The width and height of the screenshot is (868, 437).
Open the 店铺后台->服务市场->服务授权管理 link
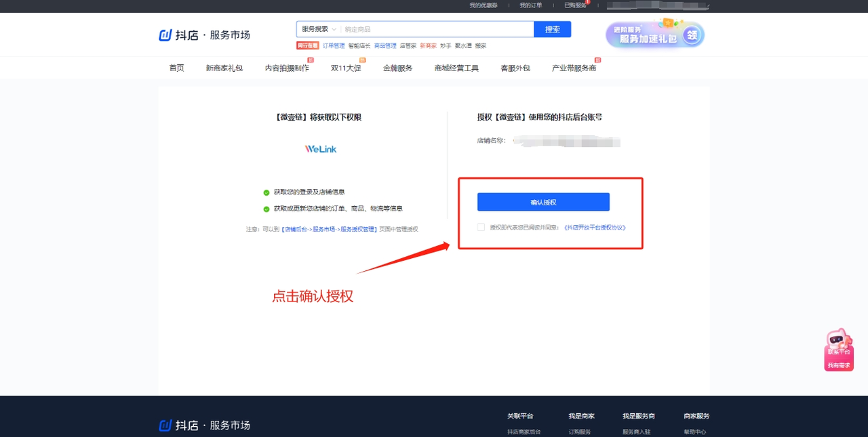pos(329,229)
